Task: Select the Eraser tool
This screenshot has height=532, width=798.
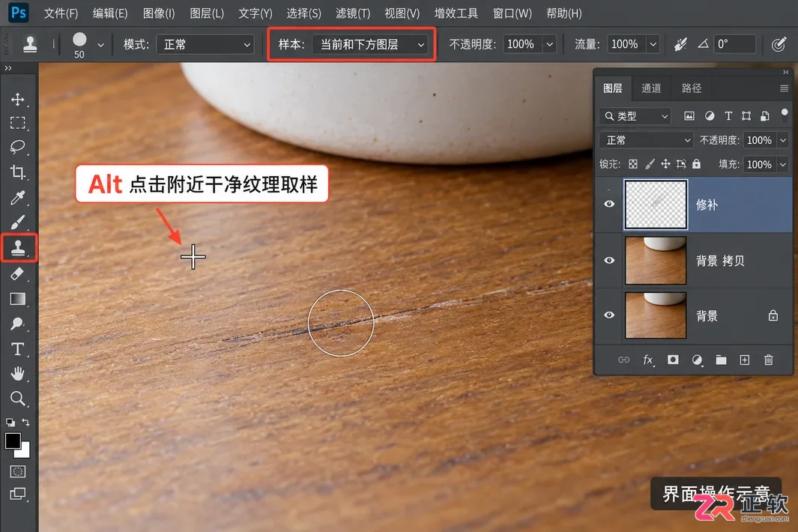Action: [x=18, y=274]
